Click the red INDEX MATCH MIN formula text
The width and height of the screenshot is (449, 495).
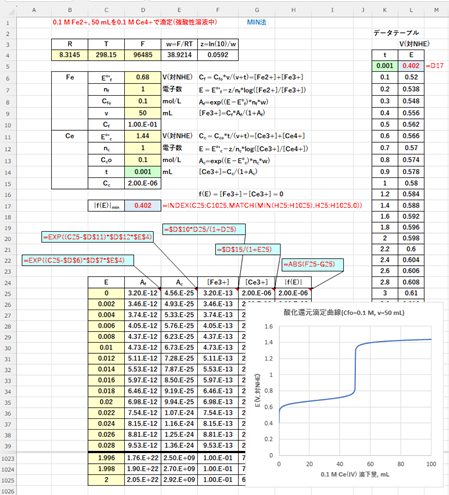262,206
